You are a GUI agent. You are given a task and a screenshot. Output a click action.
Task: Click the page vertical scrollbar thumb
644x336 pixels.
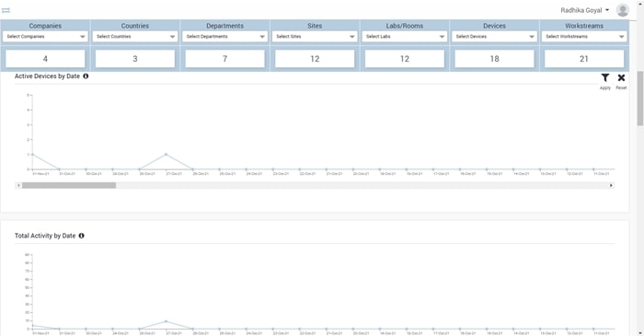(x=640, y=98)
